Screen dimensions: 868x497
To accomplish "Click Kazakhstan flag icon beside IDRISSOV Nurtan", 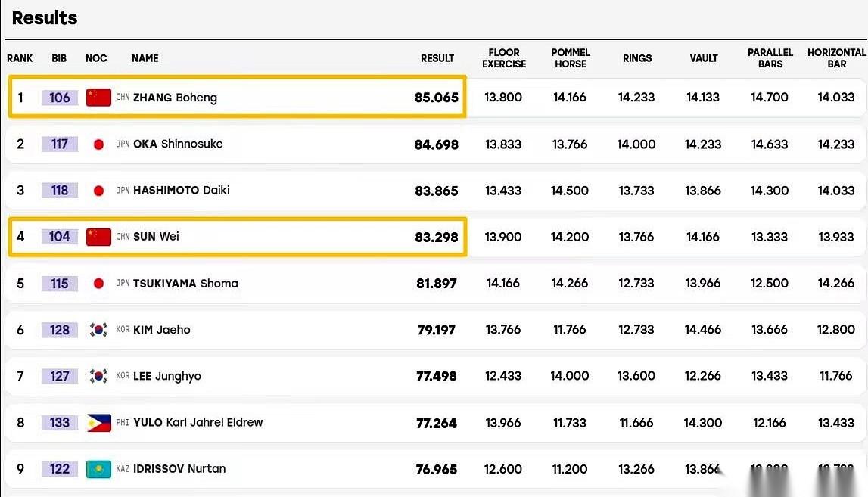I will pos(98,469).
